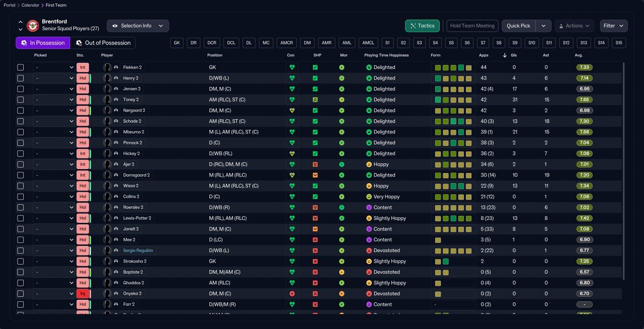
Task: Tick the checkbox for Flekken's row
Action: (x=21, y=67)
